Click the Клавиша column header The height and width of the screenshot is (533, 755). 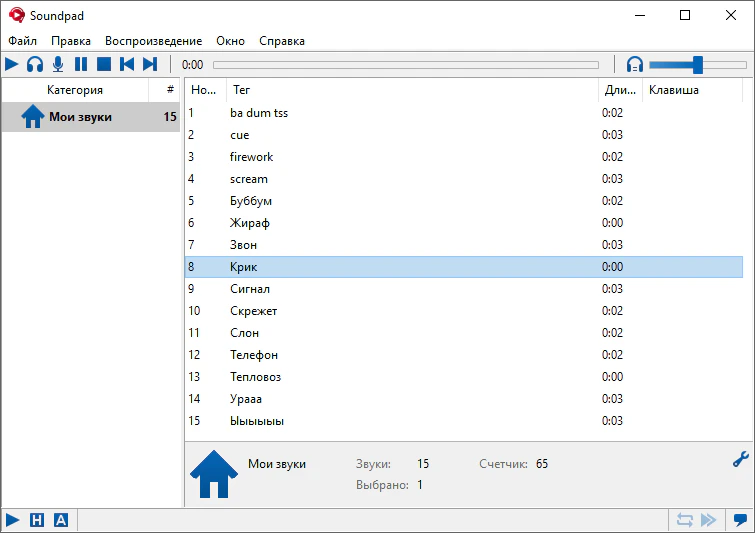click(x=674, y=90)
